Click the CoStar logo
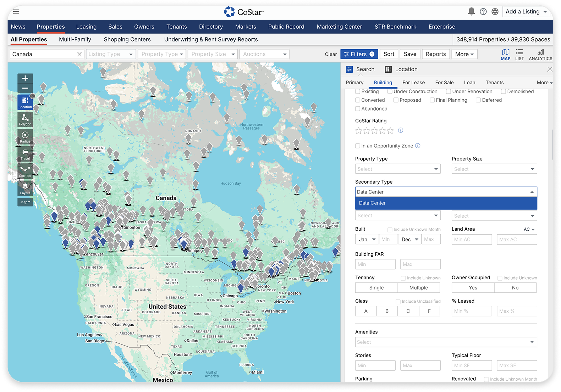The width and height of the screenshot is (561, 392). tap(244, 12)
